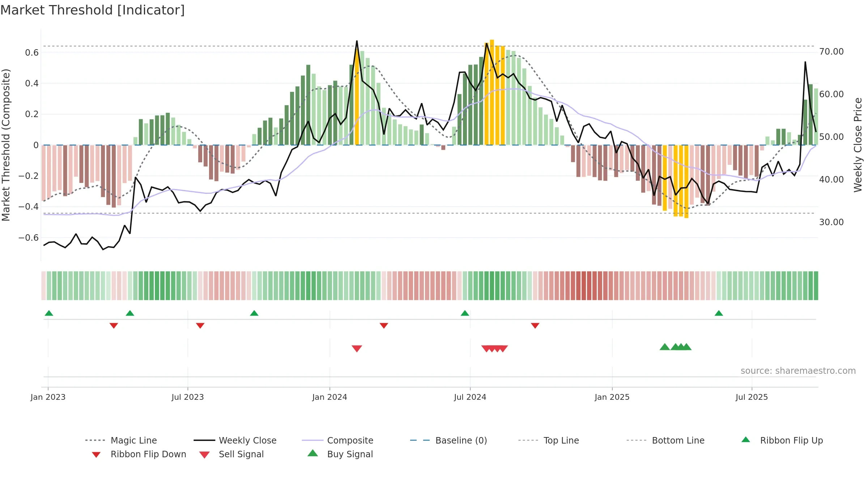Click the green Ribbon Flip Up triangle at Jan 2023

point(49,313)
